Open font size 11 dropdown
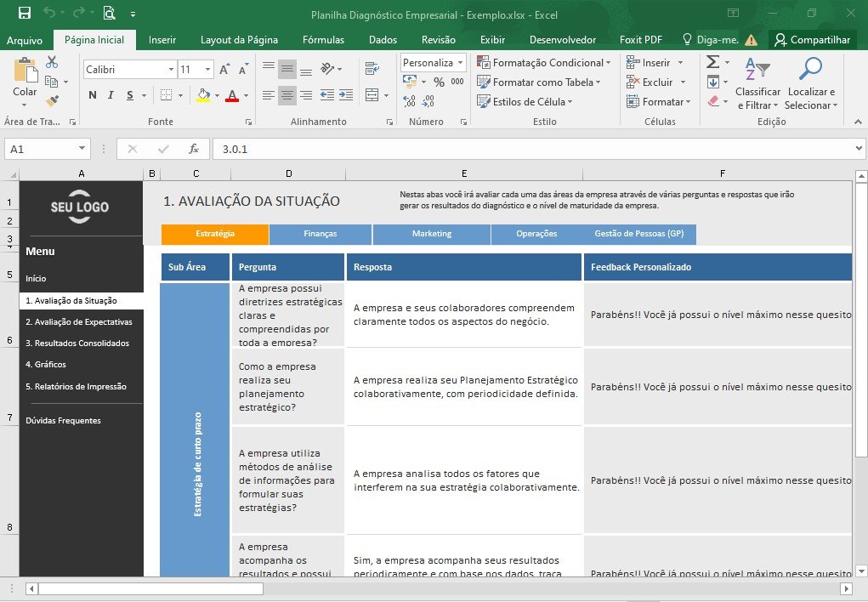This screenshot has width=868, height=602. 207,69
